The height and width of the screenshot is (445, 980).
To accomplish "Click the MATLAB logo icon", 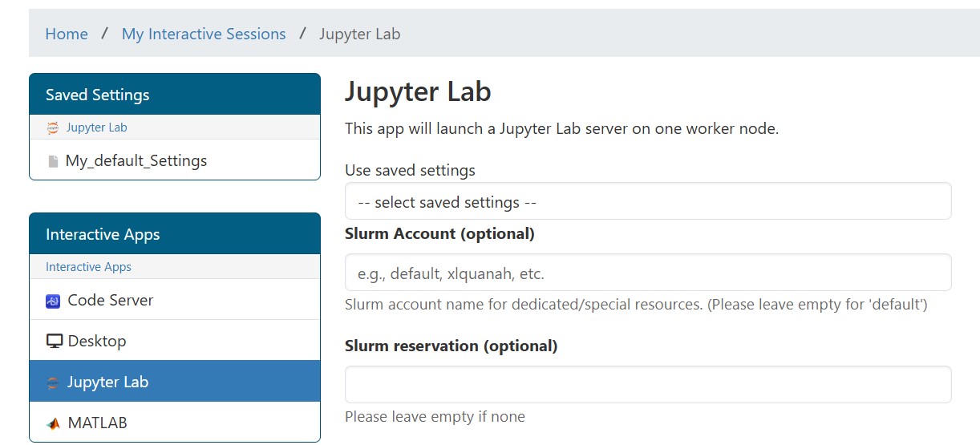I will [53, 423].
